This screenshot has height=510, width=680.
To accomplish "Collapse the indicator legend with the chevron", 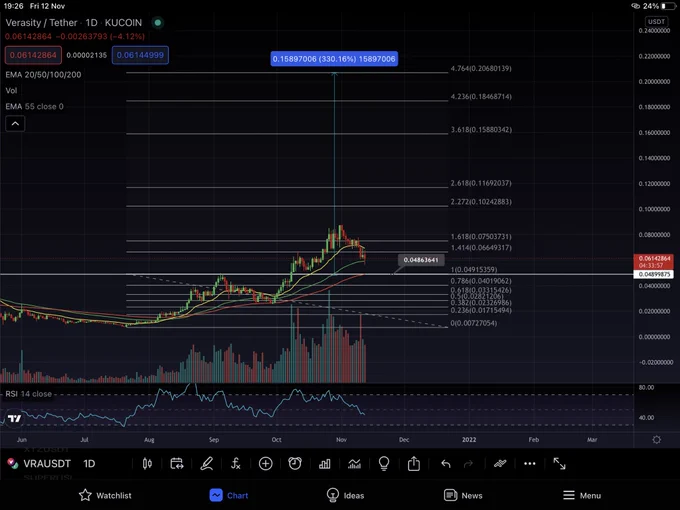I will pyautogui.click(x=15, y=124).
